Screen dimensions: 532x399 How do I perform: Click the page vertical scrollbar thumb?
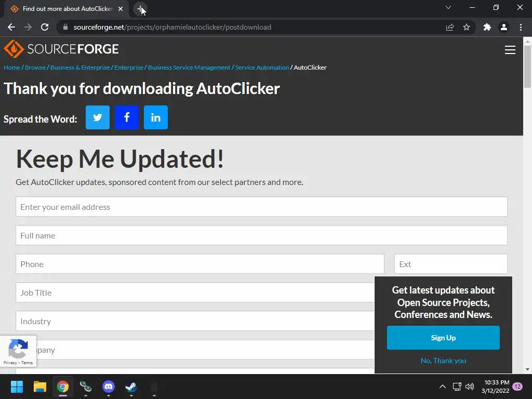coord(527,66)
